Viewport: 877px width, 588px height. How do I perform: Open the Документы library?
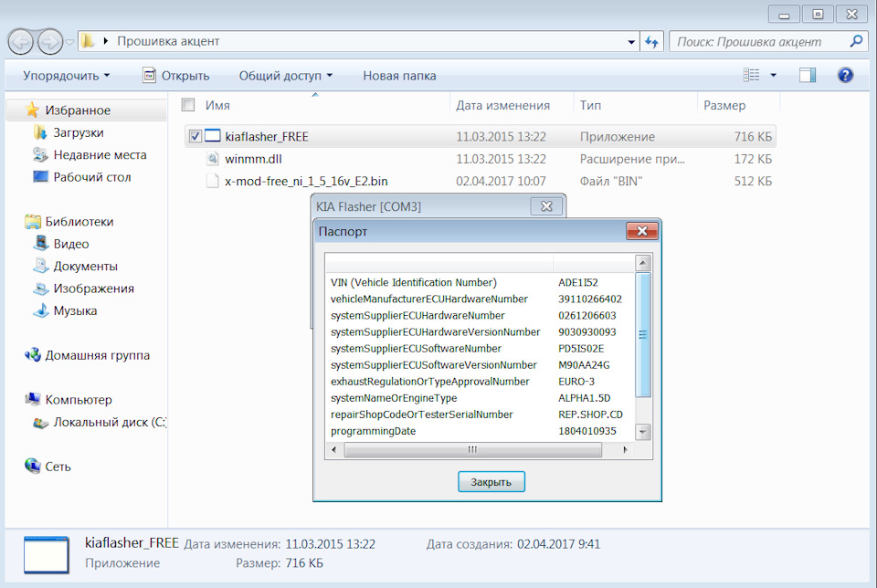coord(86,266)
